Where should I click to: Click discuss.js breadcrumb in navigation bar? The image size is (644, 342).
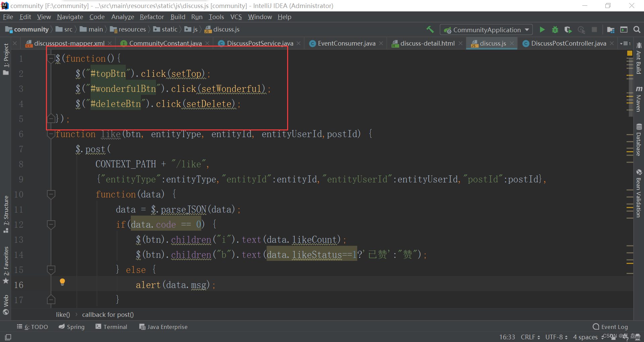click(222, 30)
